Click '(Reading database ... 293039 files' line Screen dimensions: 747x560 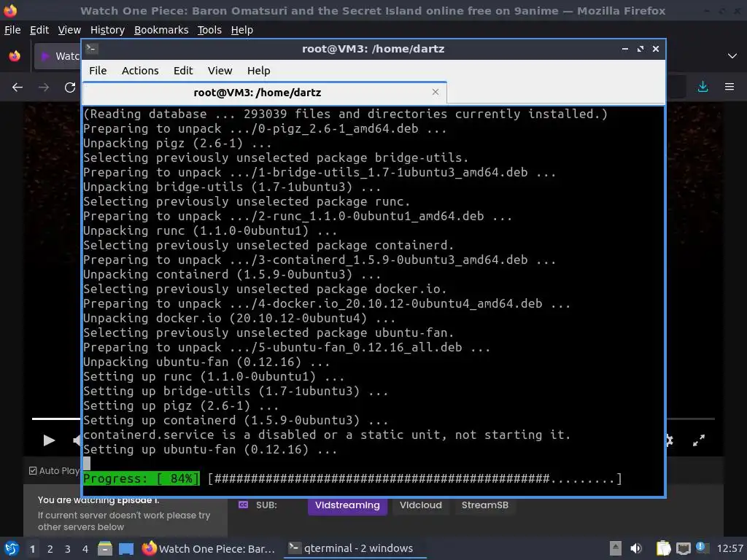click(345, 114)
